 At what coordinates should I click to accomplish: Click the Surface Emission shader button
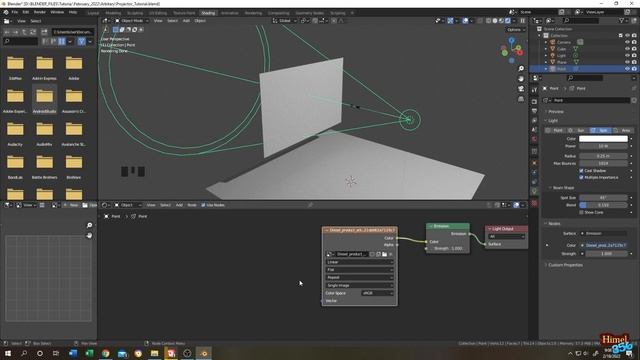[x=603, y=233]
